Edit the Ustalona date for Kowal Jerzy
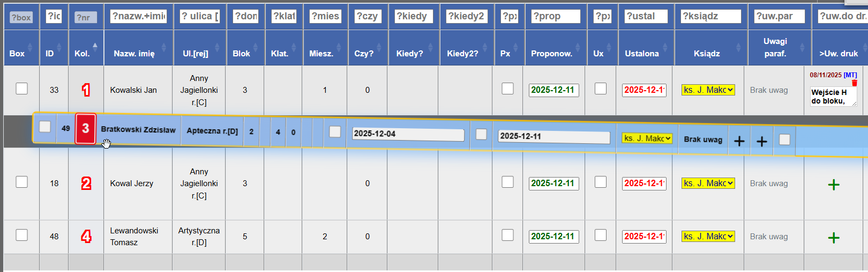Viewport: 868px width, 272px height. click(644, 183)
